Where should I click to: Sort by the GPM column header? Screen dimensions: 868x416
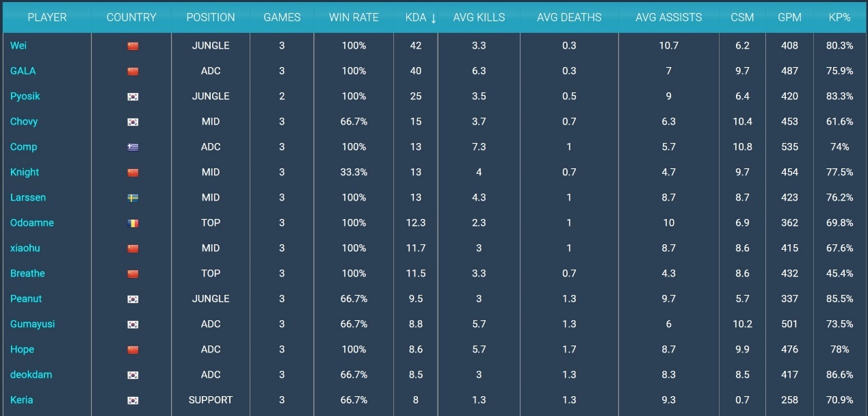[789, 17]
